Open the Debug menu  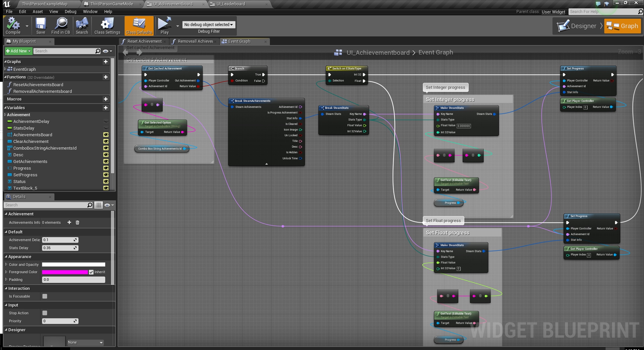(x=70, y=11)
